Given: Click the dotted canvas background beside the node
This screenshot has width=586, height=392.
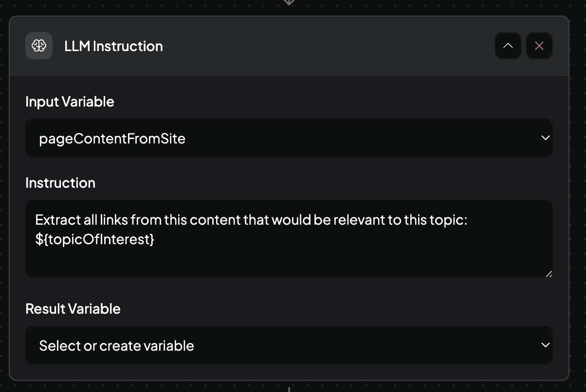Looking at the screenshot, I should (577, 195).
